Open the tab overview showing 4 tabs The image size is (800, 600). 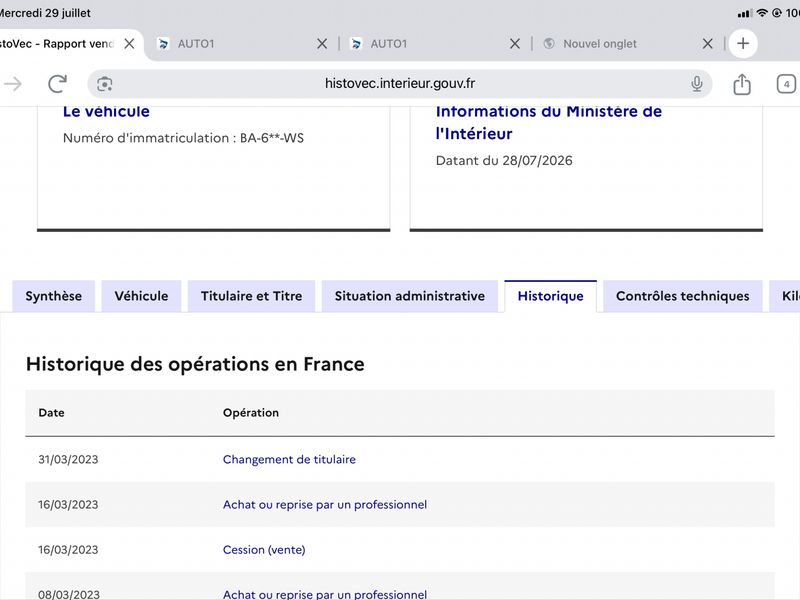point(786,84)
